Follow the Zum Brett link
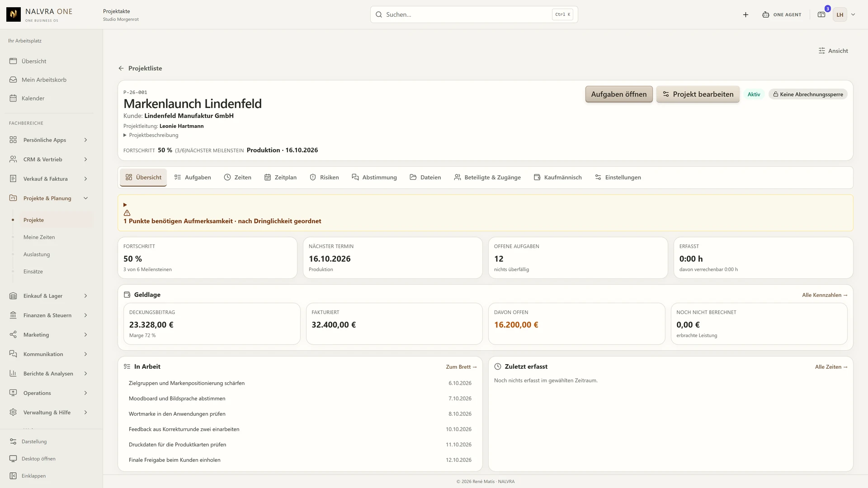This screenshot has width=868, height=488. [x=462, y=367]
